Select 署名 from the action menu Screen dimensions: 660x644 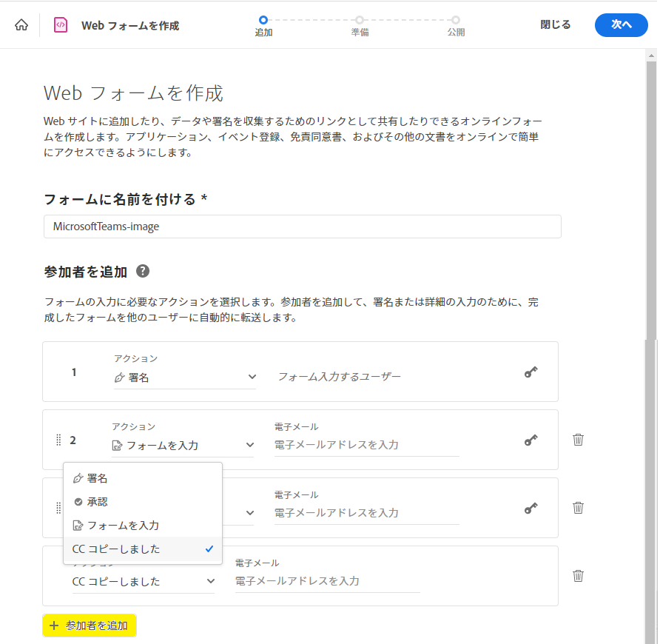(x=96, y=477)
